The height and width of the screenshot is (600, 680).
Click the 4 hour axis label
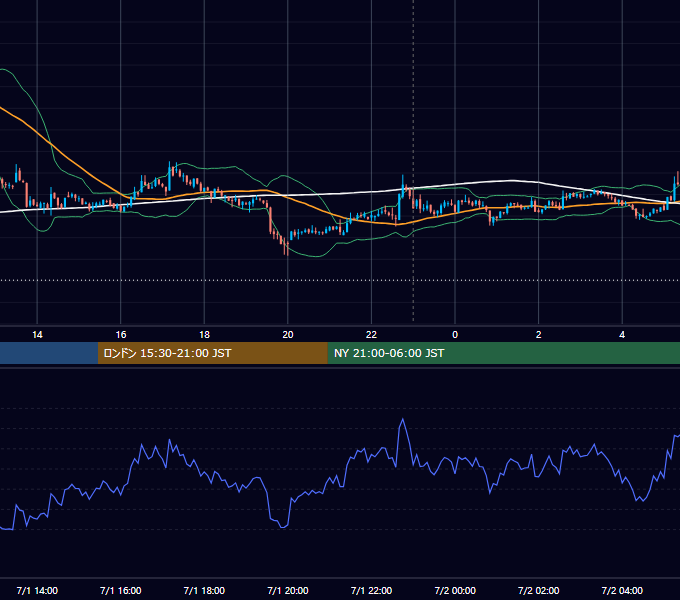pyautogui.click(x=622, y=335)
